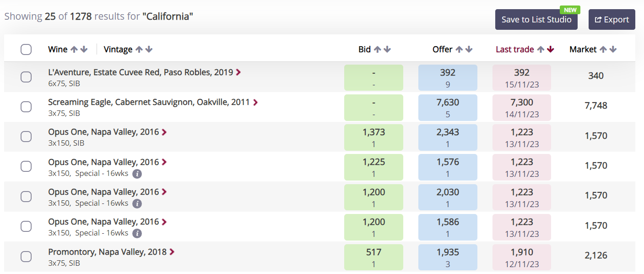Viewport: 644px width, 274px height.
Task: Open Opus One Napa Valley 2016 SIB link
Action: pos(103,132)
